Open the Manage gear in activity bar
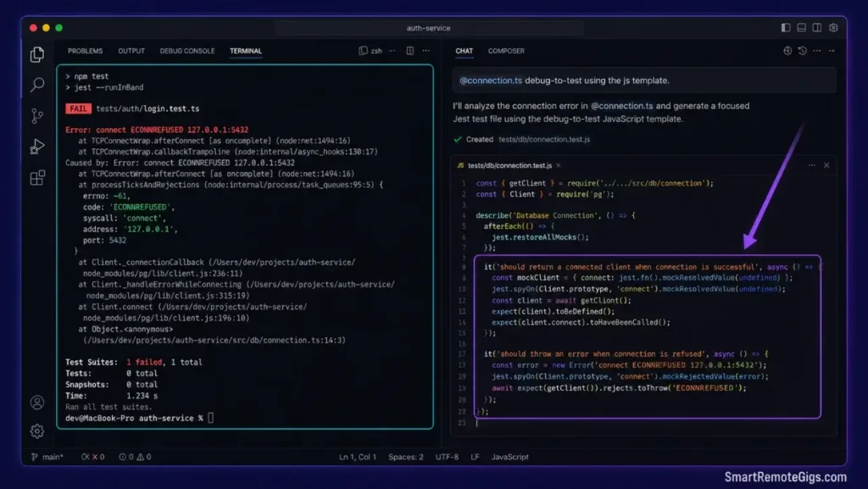 tap(37, 431)
